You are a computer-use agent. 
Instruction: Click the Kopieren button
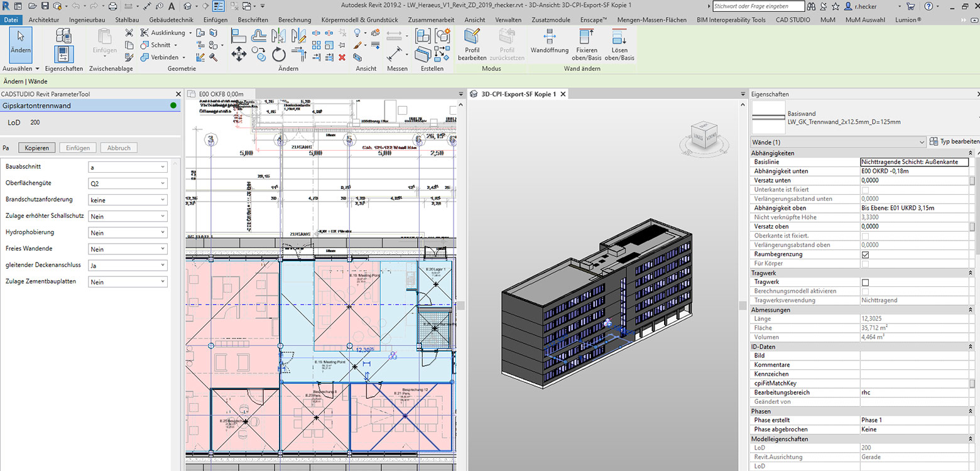[36, 148]
